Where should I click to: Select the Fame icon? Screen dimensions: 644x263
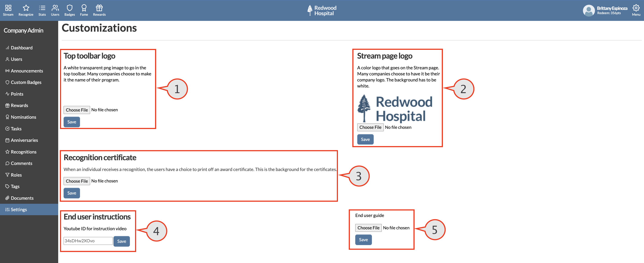coord(84,10)
